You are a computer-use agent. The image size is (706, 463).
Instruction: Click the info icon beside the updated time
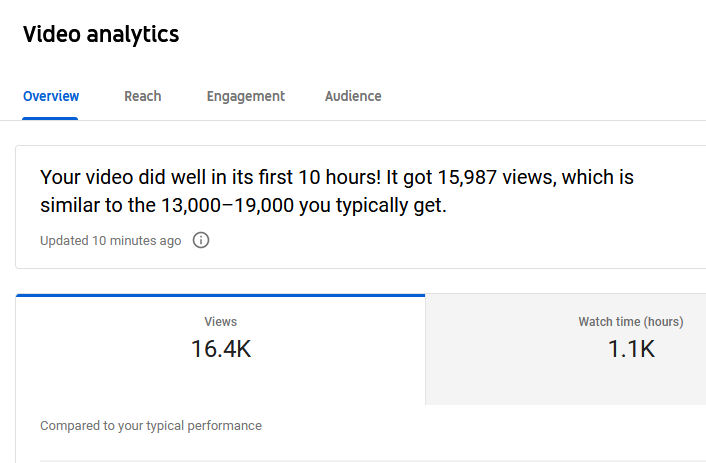coord(201,241)
